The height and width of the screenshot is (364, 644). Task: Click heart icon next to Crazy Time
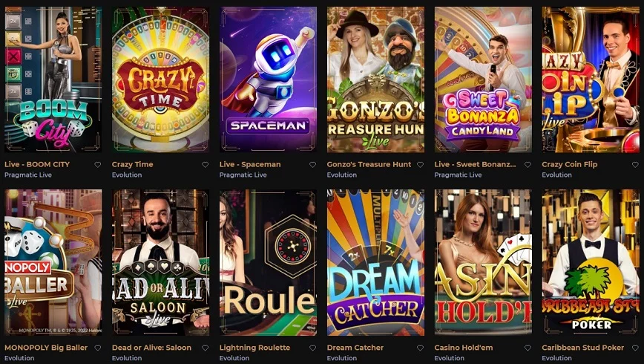205,164
